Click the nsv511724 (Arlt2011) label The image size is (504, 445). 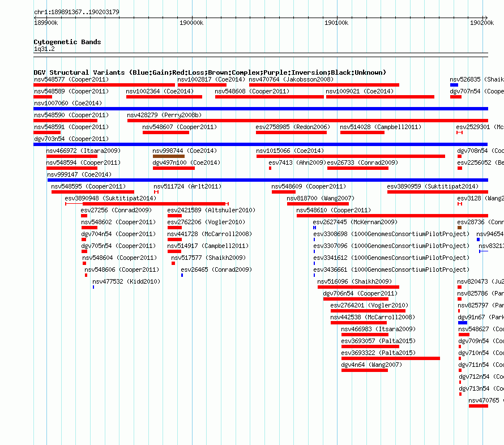point(187,186)
